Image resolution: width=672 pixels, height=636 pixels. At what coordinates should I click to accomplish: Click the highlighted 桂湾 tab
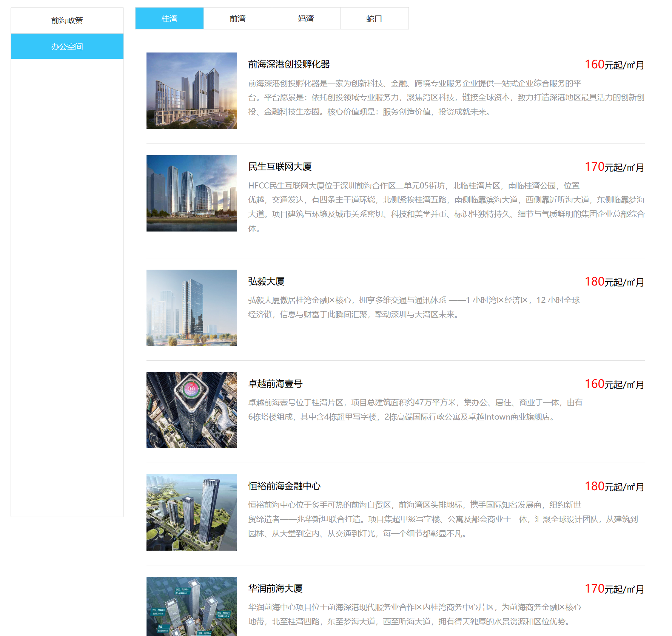tap(169, 18)
